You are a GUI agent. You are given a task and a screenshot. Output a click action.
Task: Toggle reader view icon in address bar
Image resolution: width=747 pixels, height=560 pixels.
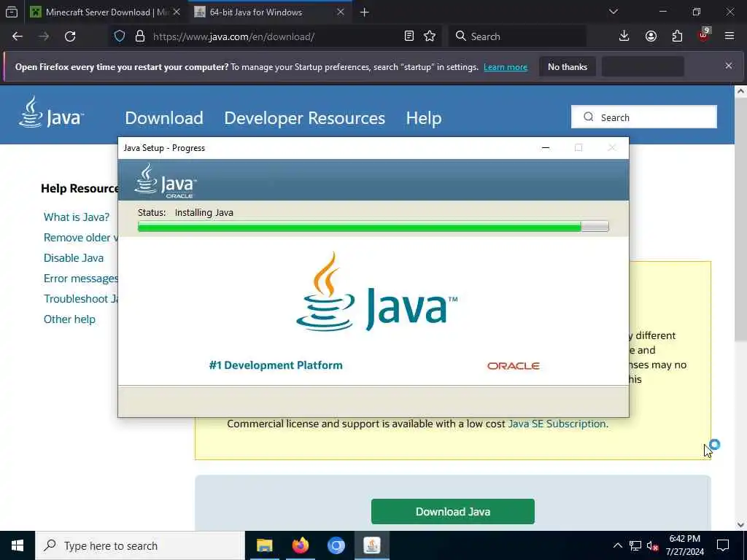(409, 36)
